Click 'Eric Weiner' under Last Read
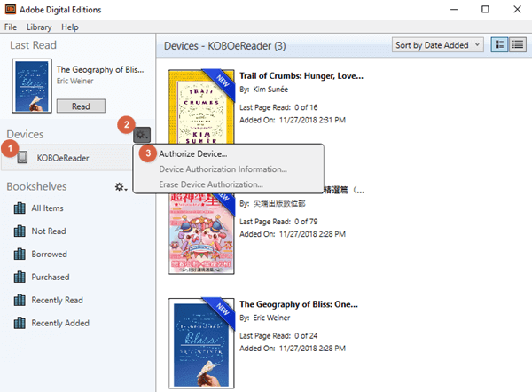The width and height of the screenshot is (532, 392). tap(75, 81)
